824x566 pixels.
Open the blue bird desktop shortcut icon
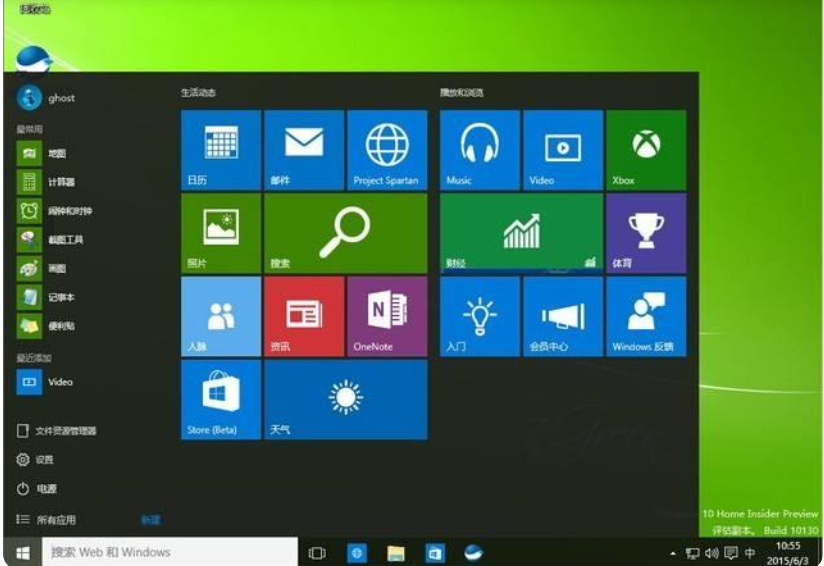tap(34, 58)
